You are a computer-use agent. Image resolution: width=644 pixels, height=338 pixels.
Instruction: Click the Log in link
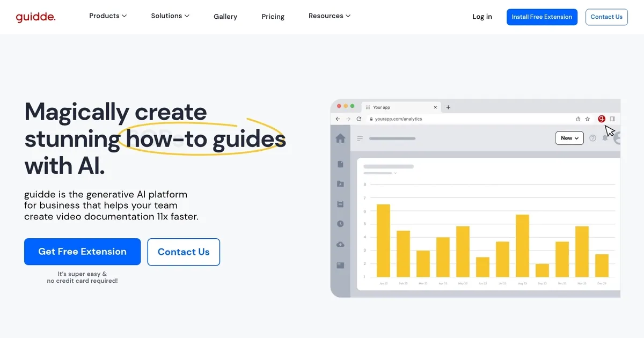(x=482, y=17)
